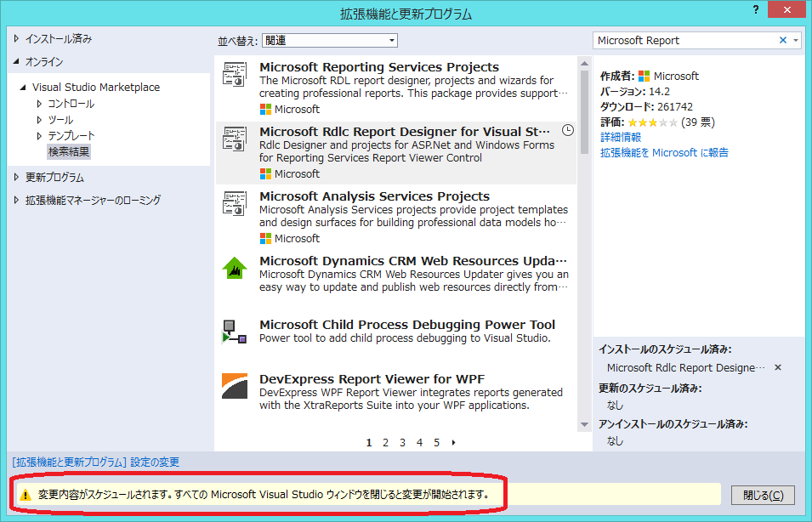
Task: Click the Microsoft Analysis Services Projects extension icon
Action: pos(235,203)
